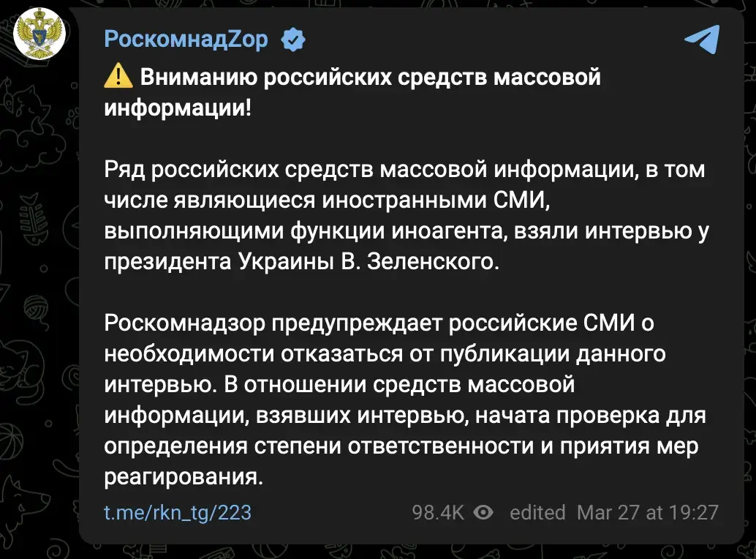
Task: Open the РоскомнадZор channel avatar
Action: pyautogui.click(x=39, y=35)
